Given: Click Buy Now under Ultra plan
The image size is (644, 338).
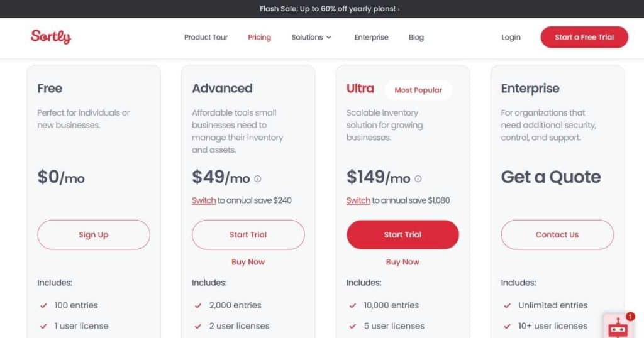Looking at the screenshot, I should coord(402,262).
